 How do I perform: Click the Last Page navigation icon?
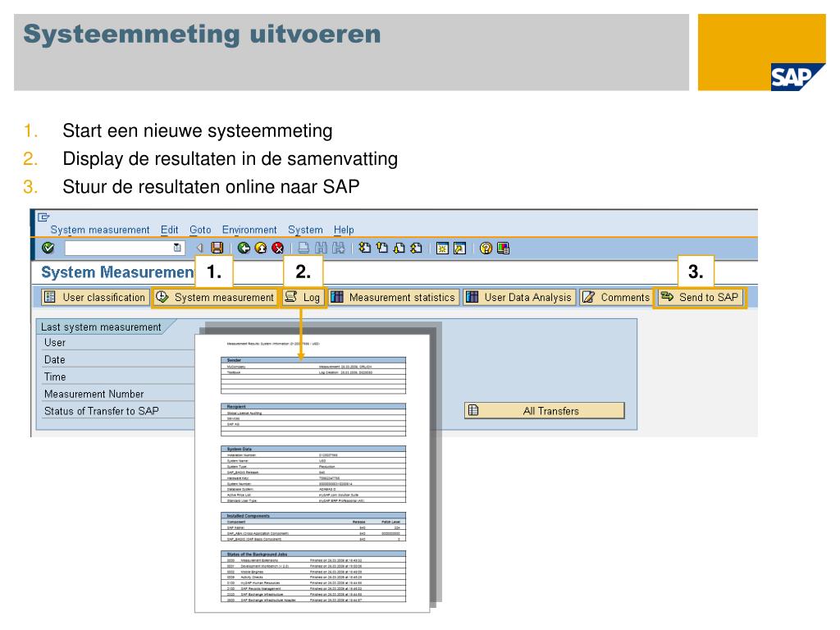click(416, 248)
